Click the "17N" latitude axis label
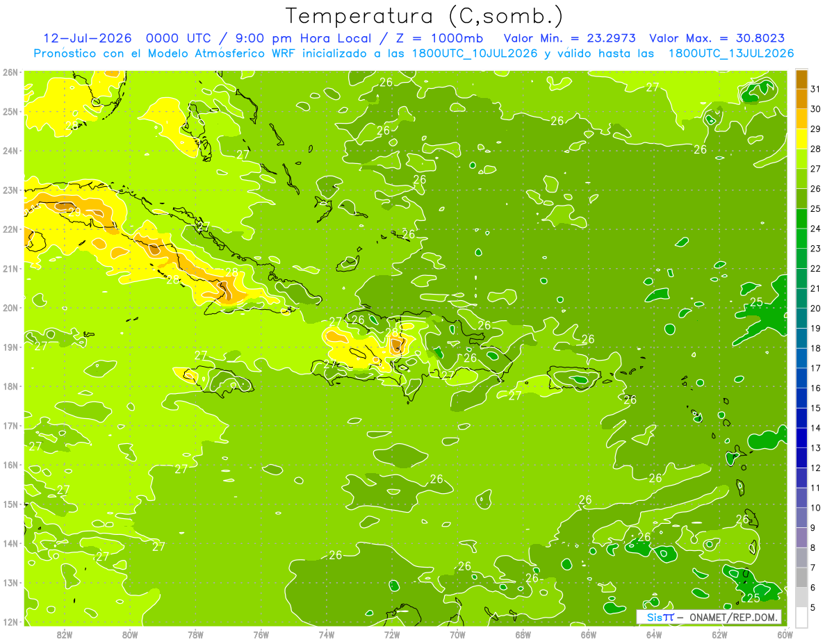 pos(10,425)
